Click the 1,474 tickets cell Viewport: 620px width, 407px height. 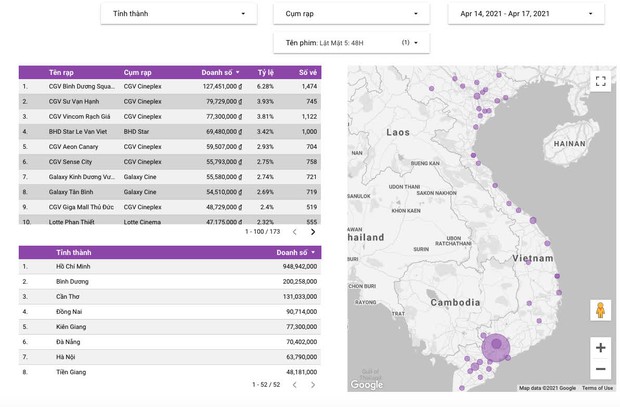[x=309, y=86]
